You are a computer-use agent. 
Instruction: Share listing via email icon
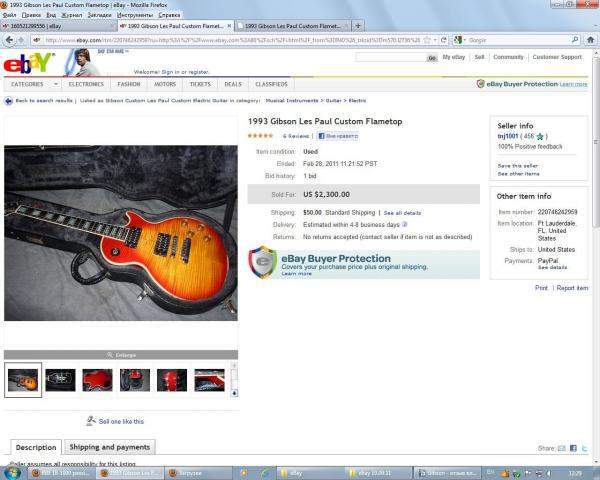[x=561, y=448]
